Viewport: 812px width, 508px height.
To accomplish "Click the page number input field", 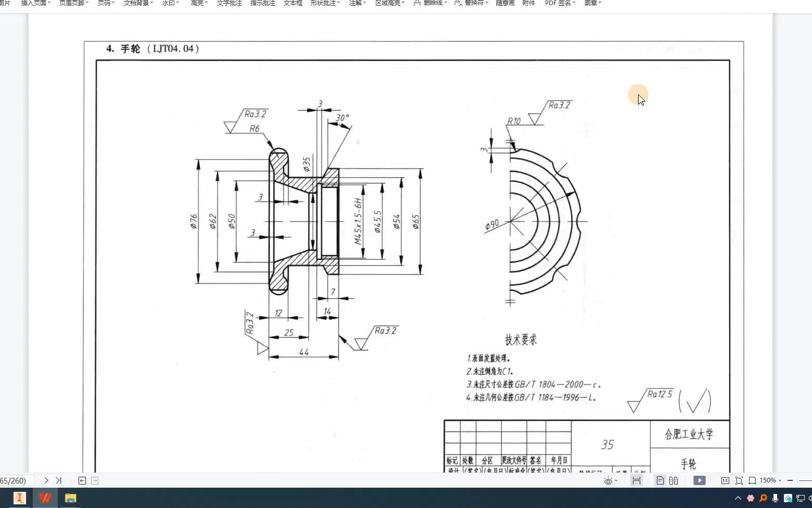I will point(16,480).
